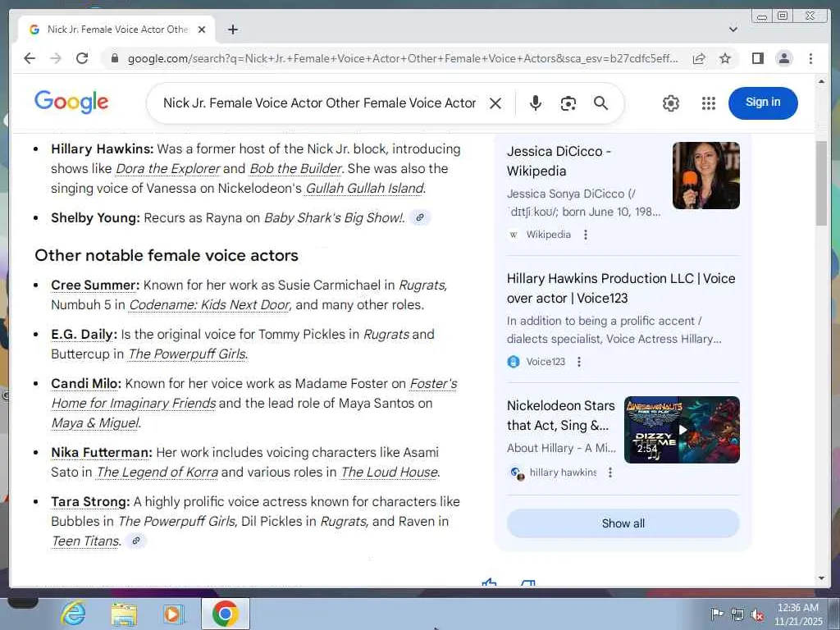This screenshot has height=630, width=840.
Task: Follow the Candi Milo link
Action: pyautogui.click(x=85, y=384)
